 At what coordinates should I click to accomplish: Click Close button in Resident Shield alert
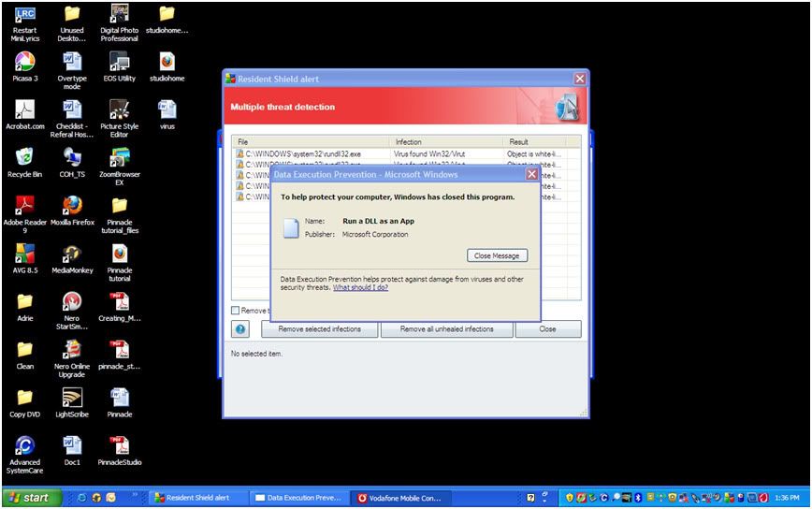[548, 328]
